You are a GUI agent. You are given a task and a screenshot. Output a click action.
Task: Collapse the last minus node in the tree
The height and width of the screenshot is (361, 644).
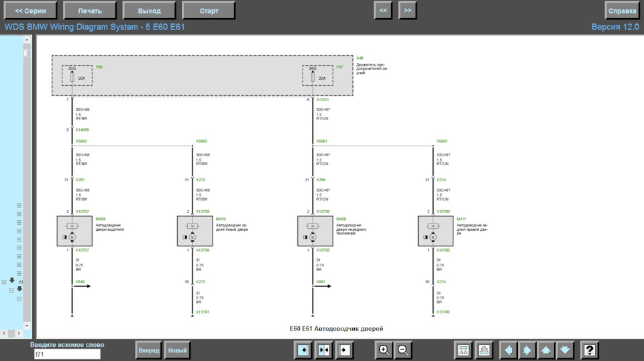point(19,299)
